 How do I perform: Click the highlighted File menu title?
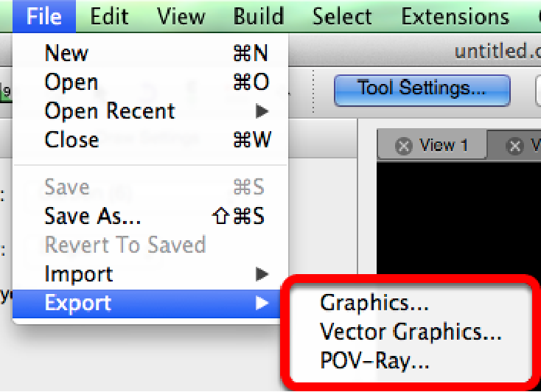click(44, 16)
